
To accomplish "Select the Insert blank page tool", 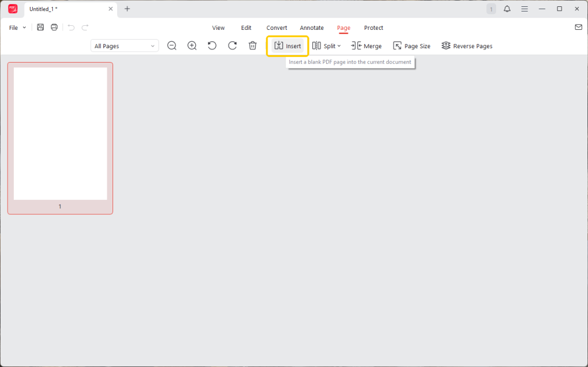I will [x=287, y=45].
